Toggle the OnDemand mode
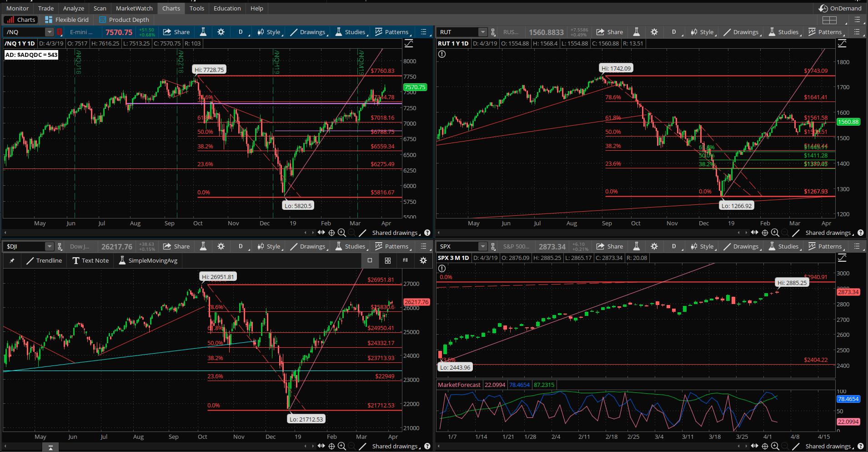 point(840,8)
